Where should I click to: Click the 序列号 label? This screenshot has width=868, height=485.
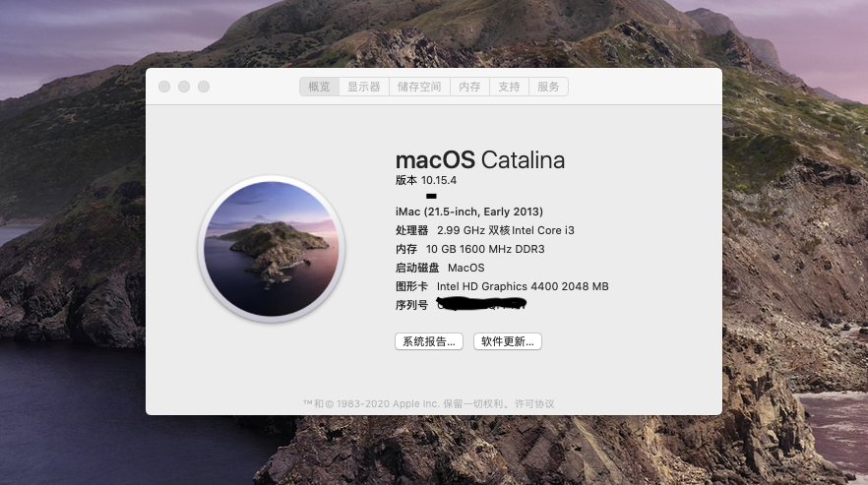pos(411,305)
